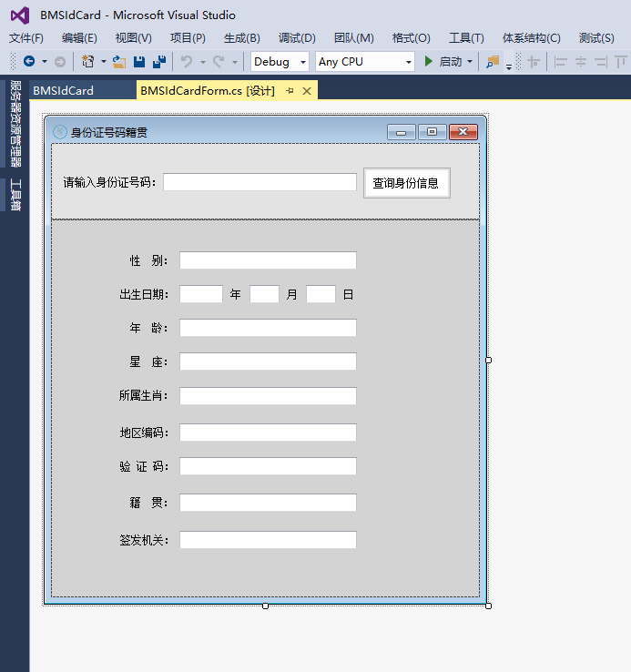Select the 性别 textbox
The width and height of the screenshot is (631, 672).
(x=268, y=260)
